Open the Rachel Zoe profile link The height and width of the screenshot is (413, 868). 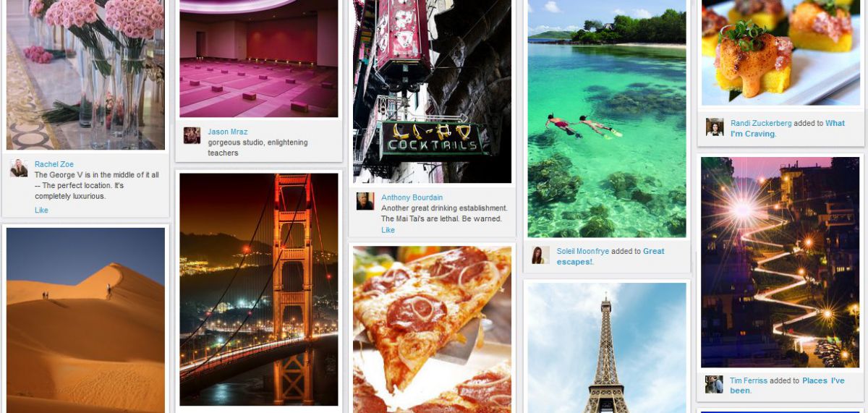[x=54, y=164]
